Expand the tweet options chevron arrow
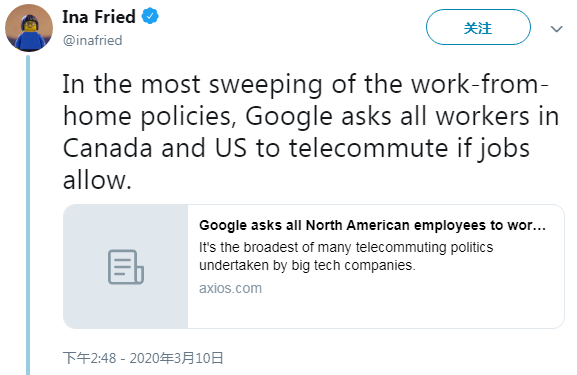 pyautogui.click(x=556, y=29)
